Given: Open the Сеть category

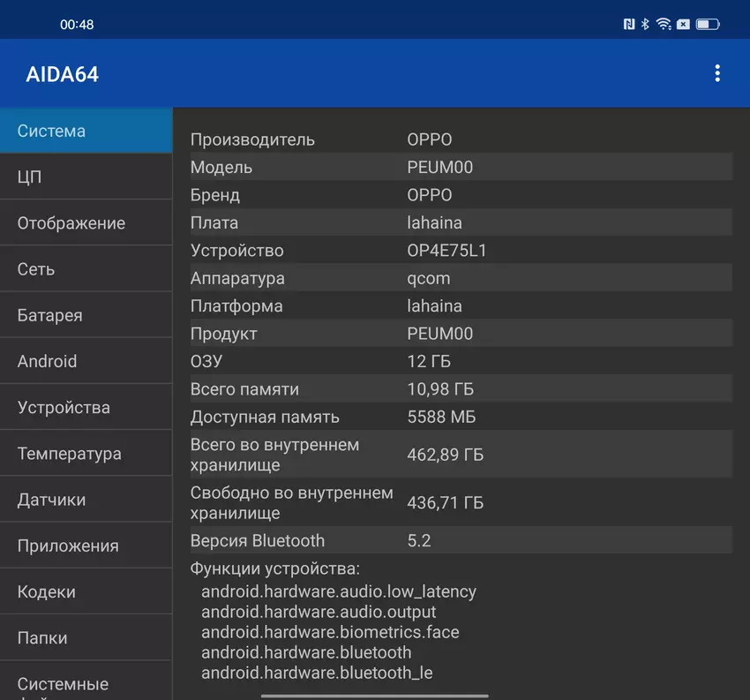Looking at the screenshot, I should (86, 269).
